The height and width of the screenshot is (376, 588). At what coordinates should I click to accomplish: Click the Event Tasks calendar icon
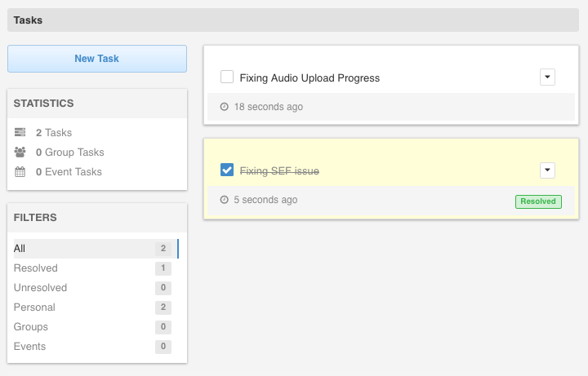[x=20, y=171]
